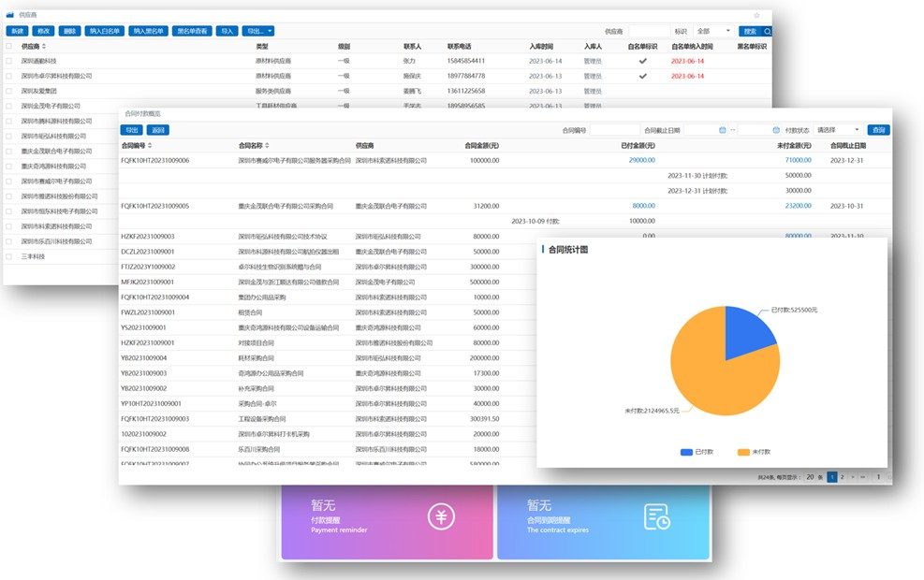924x580 pixels.
Task: Click whitelist date 2023-06-14 for 深圳通勤科技
Action: coord(687,61)
